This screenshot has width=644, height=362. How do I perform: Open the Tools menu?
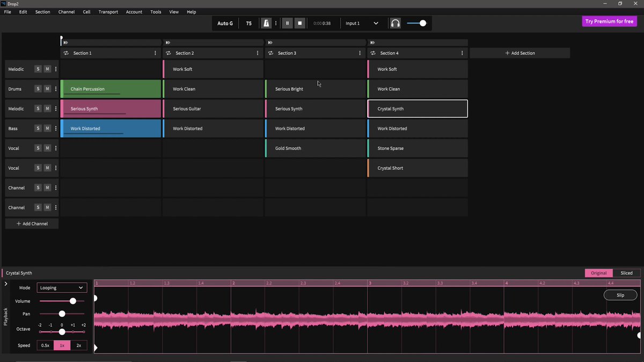(156, 12)
